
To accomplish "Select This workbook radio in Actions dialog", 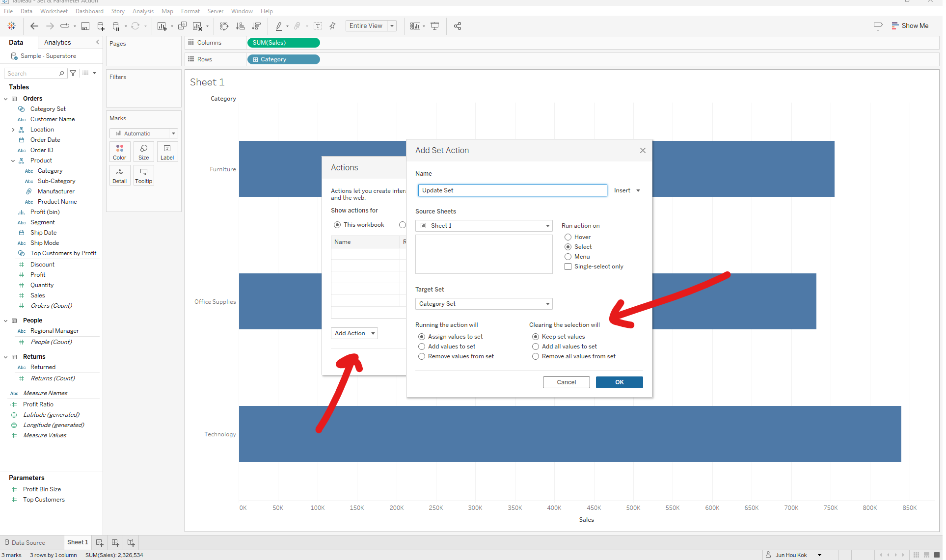I will (x=337, y=225).
